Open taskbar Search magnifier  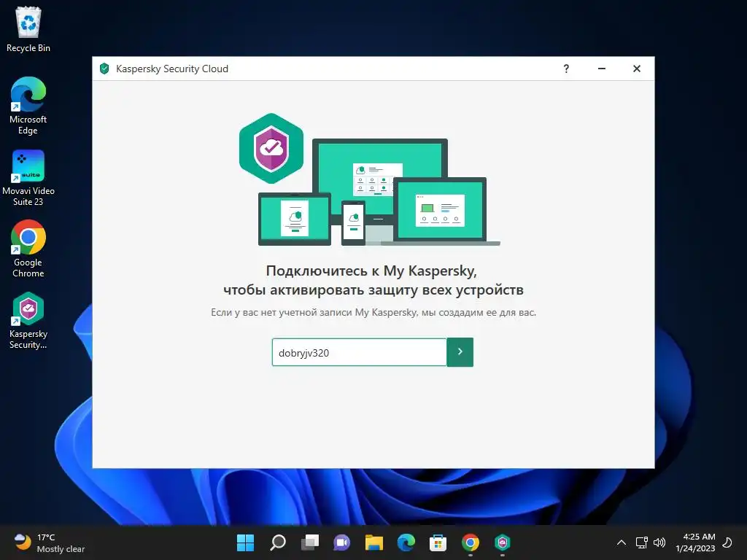278,542
